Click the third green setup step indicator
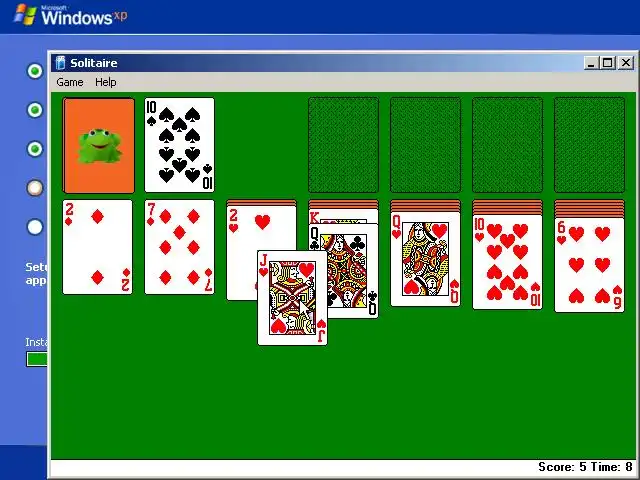 [x=35, y=149]
